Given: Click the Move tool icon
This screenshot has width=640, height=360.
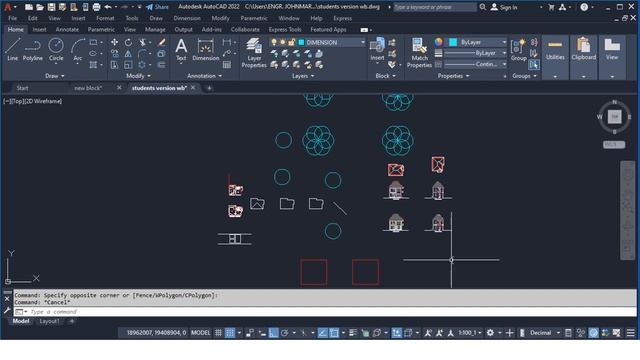Looking at the screenshot, I should tap(114, 42).
